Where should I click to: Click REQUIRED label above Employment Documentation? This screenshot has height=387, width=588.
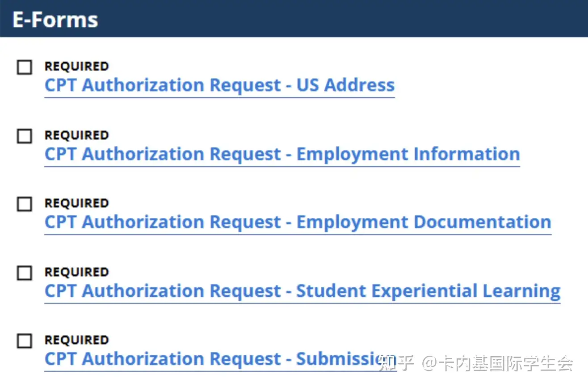click(x=76, y=203)
